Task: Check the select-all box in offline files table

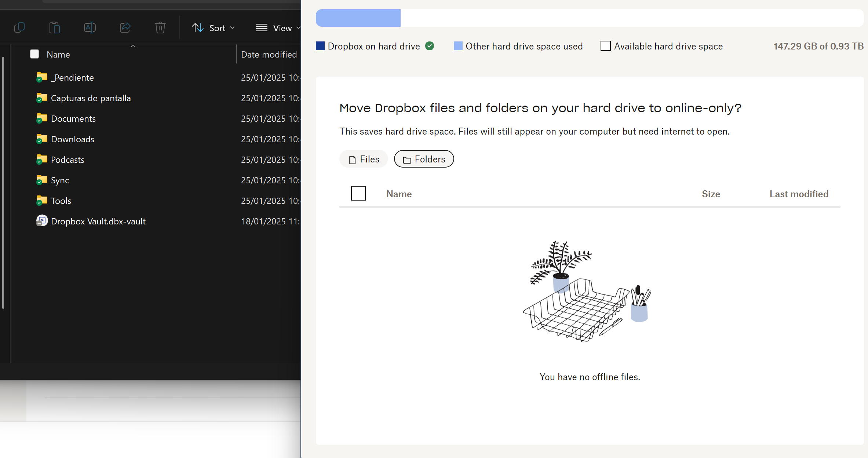Action: pos(358,193)
